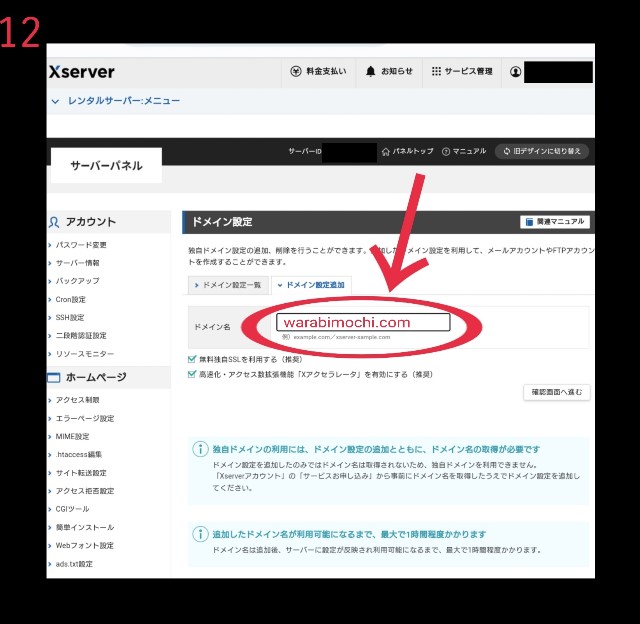
Task: Open アクセス制限 in sidebar
Action: (x=77, y=400)
